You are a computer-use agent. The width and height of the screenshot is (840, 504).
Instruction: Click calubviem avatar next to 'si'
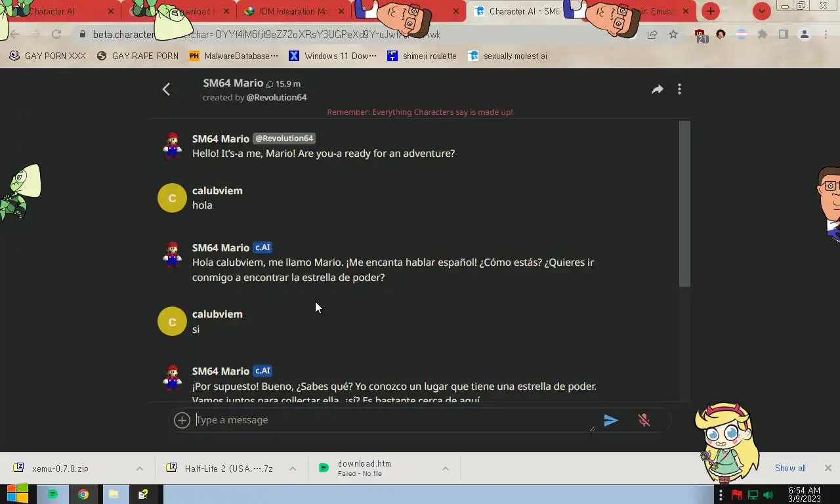point(172,321)
